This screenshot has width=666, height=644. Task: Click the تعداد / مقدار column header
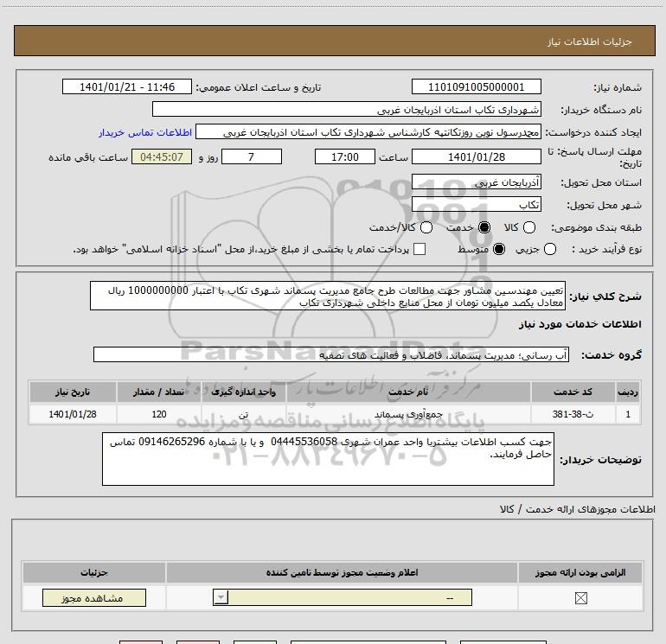(159, 392)
